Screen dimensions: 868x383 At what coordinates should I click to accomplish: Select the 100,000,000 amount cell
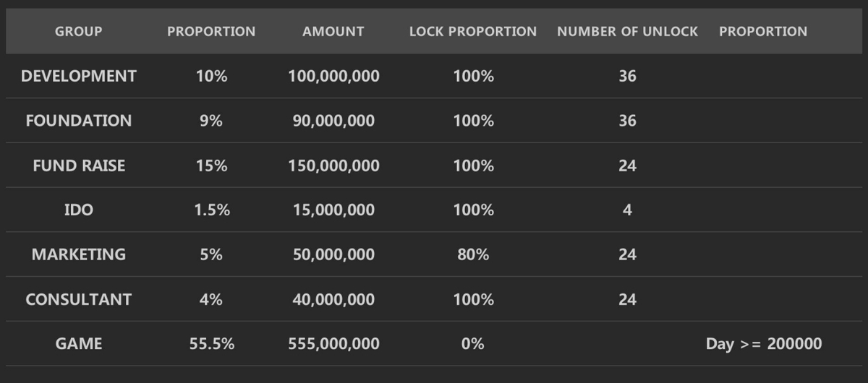tap(333, 76)
